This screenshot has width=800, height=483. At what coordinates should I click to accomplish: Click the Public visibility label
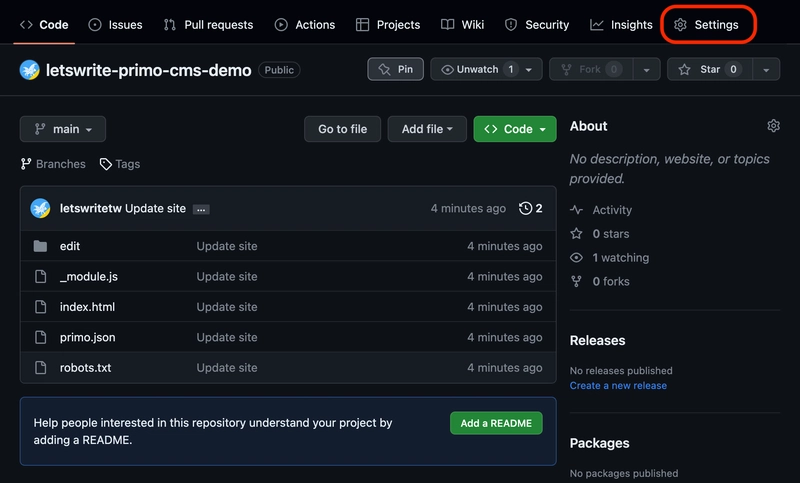[279, 70]
